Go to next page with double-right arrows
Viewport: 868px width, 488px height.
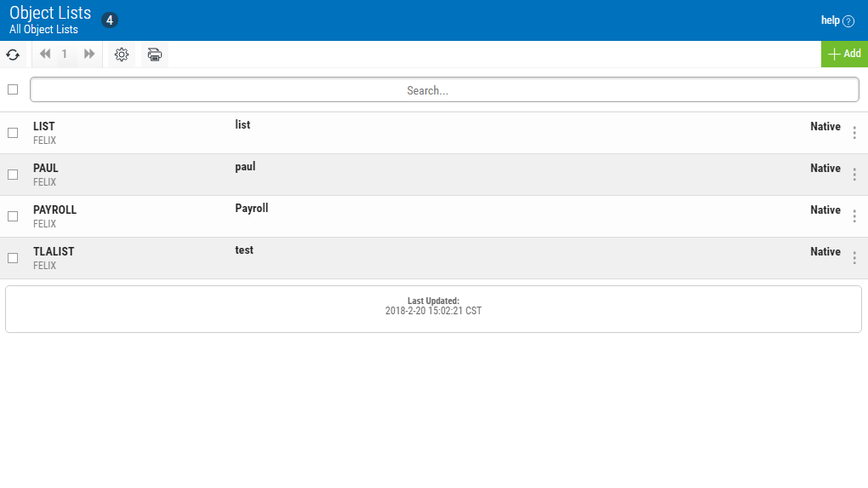click(89, 55)
